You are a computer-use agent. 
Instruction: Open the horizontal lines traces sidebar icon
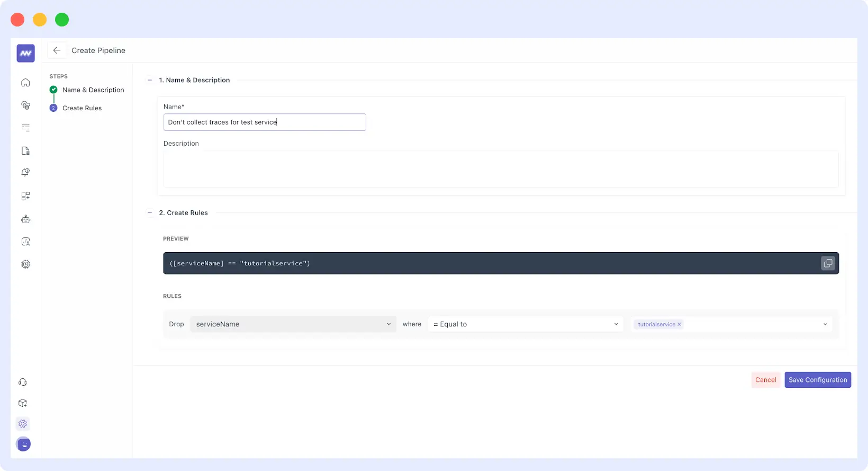click(x=25, y=128)
